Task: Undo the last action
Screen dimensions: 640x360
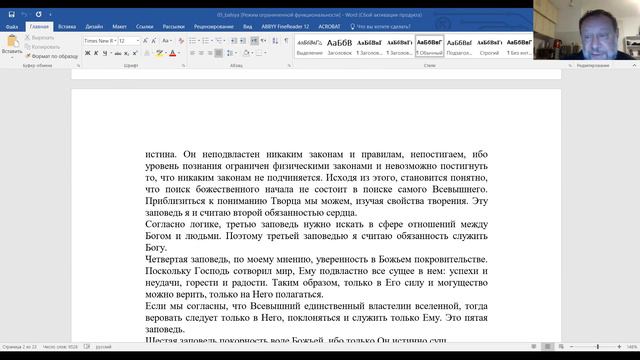Action: (24, 14)
